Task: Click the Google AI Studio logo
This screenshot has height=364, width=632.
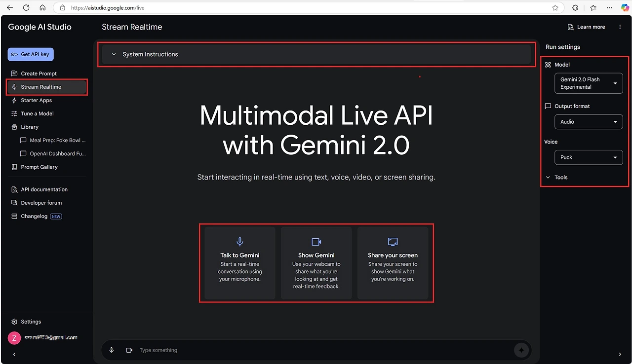Action: 40,27
